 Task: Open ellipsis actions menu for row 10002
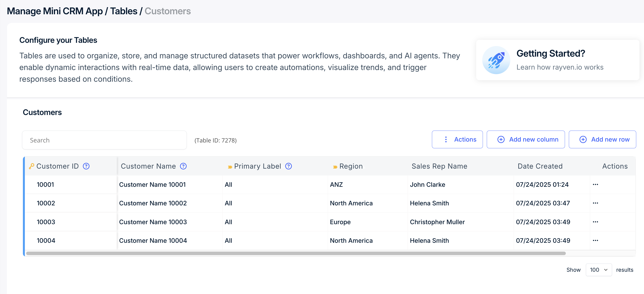tap(595, 203)
